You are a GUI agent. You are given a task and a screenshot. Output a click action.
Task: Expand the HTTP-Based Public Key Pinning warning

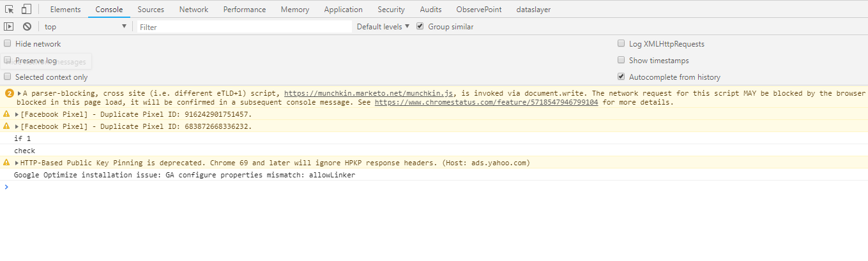pyautogui.click(x=17, y=163)
